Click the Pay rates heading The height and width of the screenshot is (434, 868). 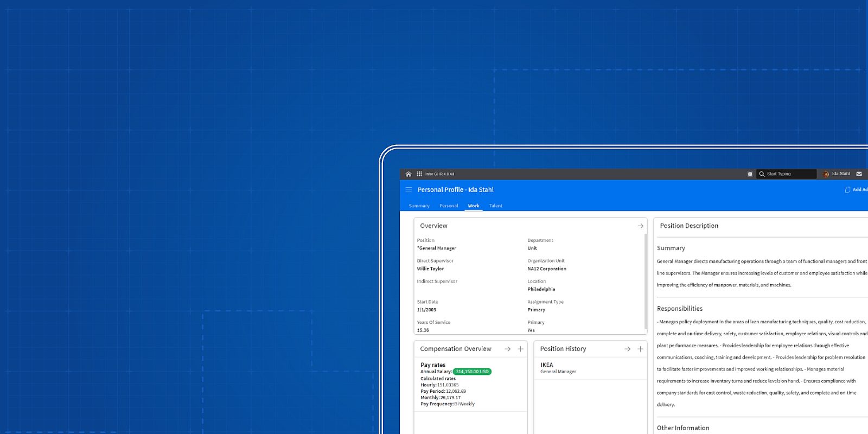(x=433, y=365)
